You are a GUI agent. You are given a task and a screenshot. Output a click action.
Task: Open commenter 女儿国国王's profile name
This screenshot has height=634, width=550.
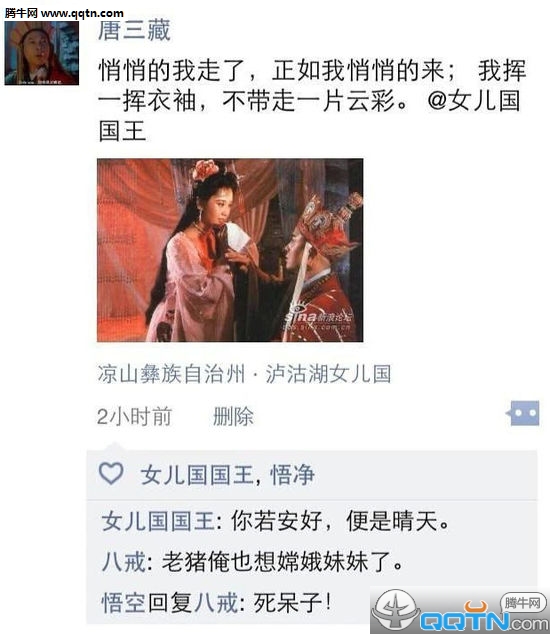point(158,521)
